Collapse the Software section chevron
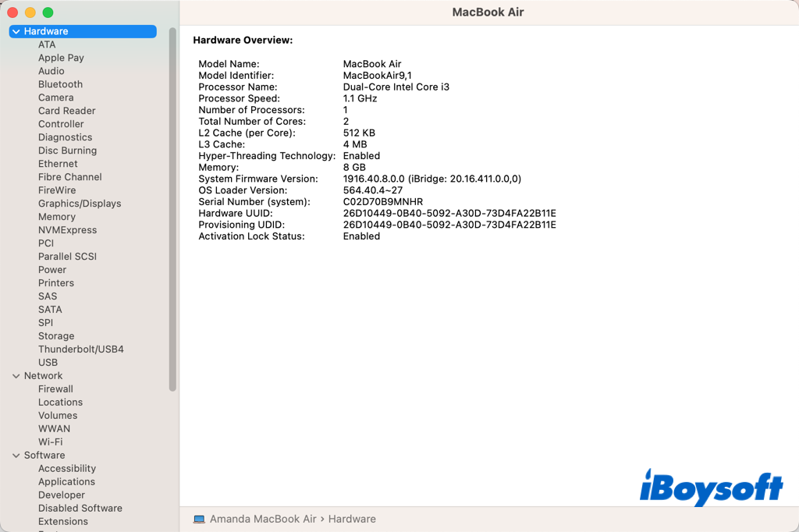The width and height of the screenshot is (799, 532). (16, 456)
